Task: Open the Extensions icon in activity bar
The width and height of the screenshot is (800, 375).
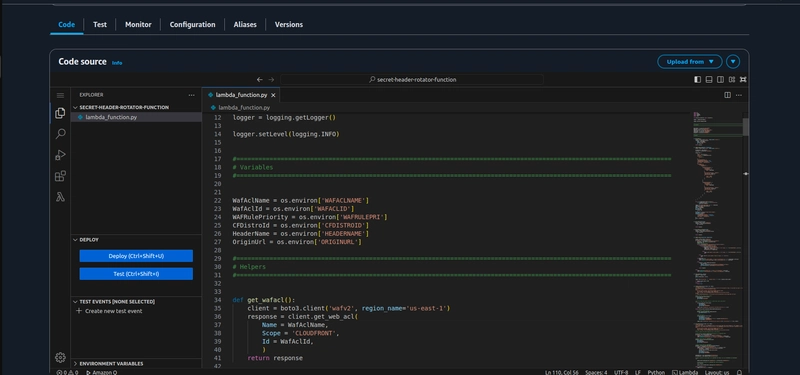Action: tap(60, 176)
